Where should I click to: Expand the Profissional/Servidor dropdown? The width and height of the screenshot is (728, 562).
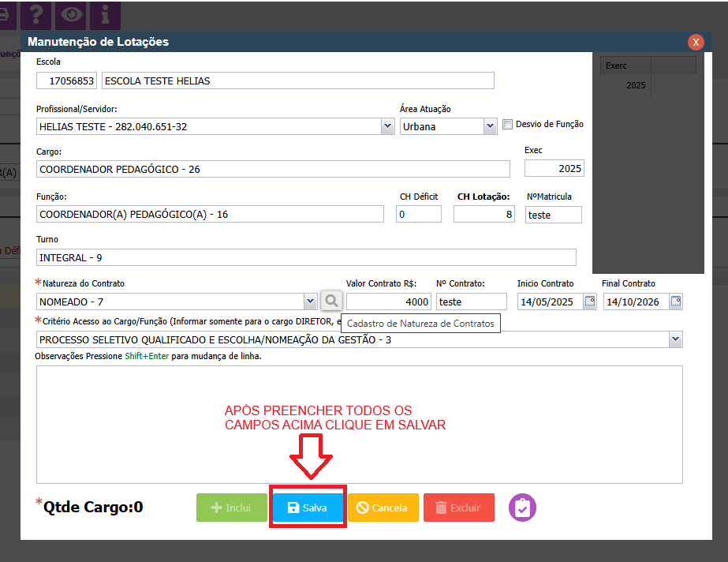click(x=387, y=126)
